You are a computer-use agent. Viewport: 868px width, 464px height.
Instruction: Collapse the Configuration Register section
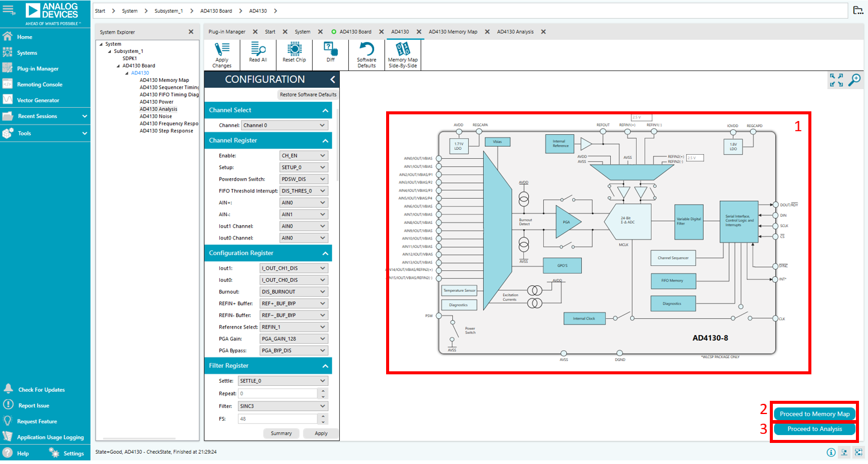pyautogui.click(x=325, y=253)
